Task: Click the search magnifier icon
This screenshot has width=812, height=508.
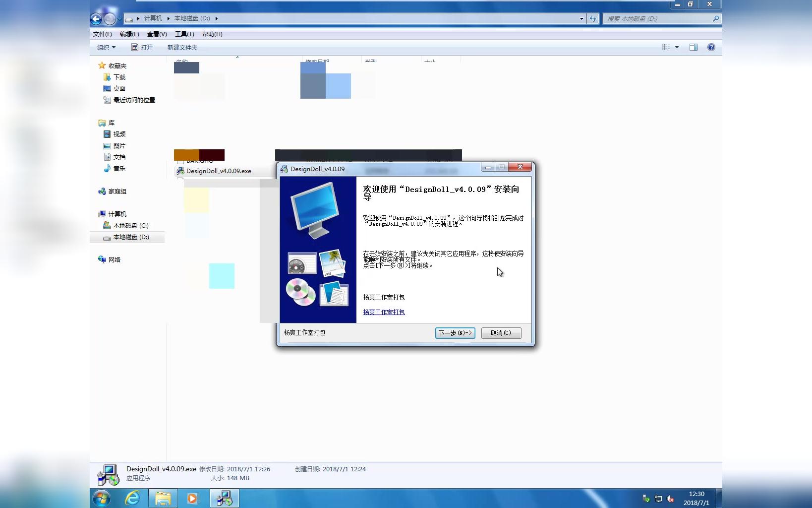Action: click(x=716, y=19)
